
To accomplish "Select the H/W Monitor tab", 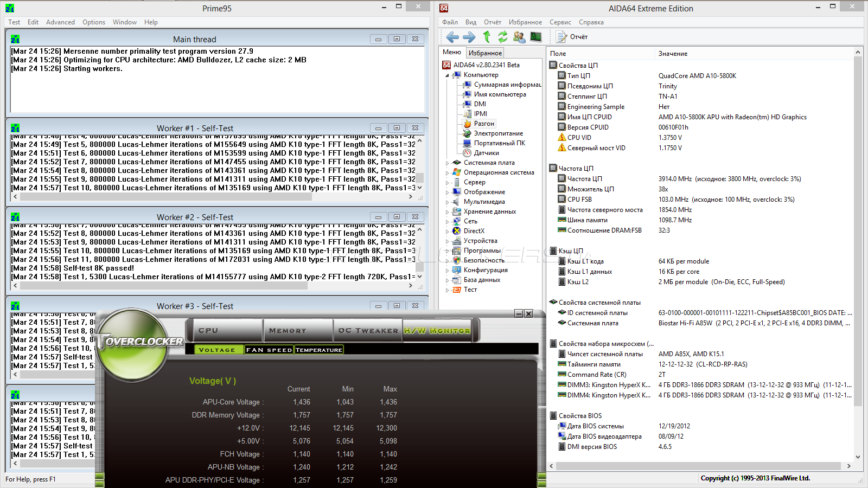I will tap(437, 330).
